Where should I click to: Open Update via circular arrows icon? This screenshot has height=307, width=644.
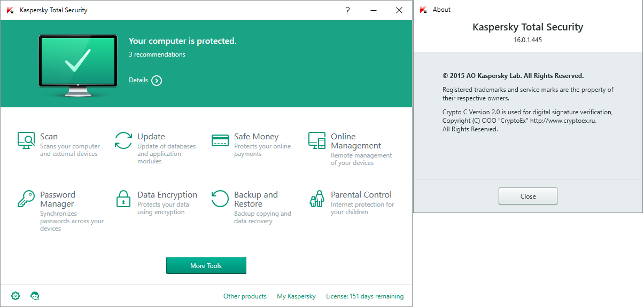coord(123,140)
